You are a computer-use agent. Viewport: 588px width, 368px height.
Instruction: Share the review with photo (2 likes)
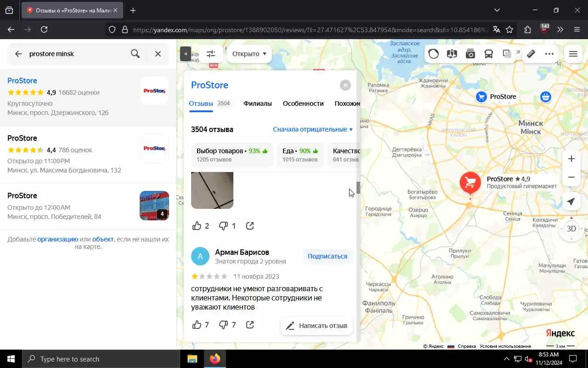[x=250, y=226]
